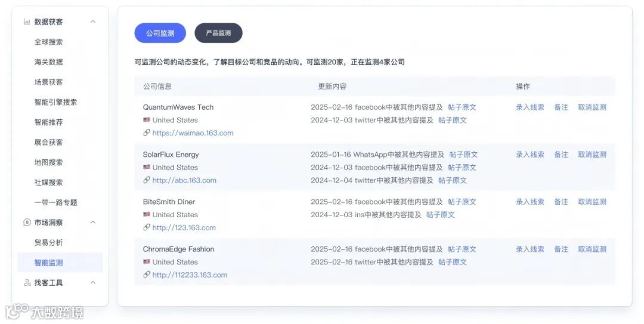Open 帖子原文 for BiteSmith 2025-02-16 facebook
This screenshot has height=324, width=644.
point(462,202)
